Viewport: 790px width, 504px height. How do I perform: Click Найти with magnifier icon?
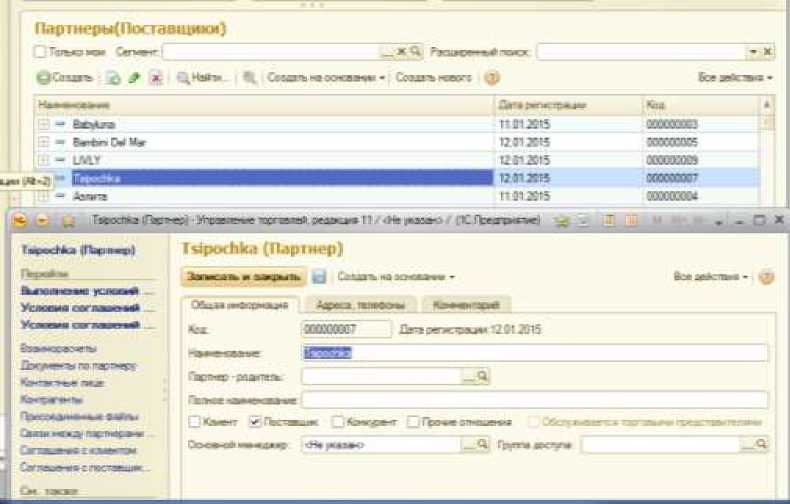(202, 78)
